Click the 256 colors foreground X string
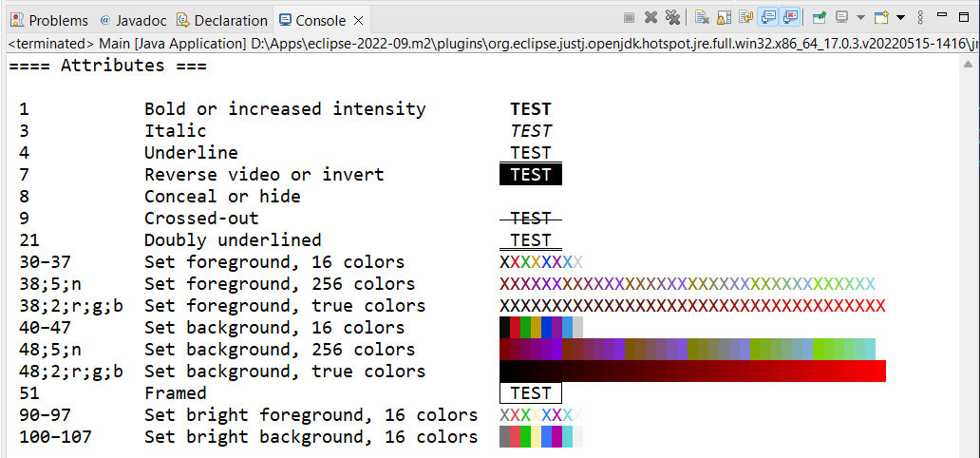980x458 pixels. click(x=688, y=284)
